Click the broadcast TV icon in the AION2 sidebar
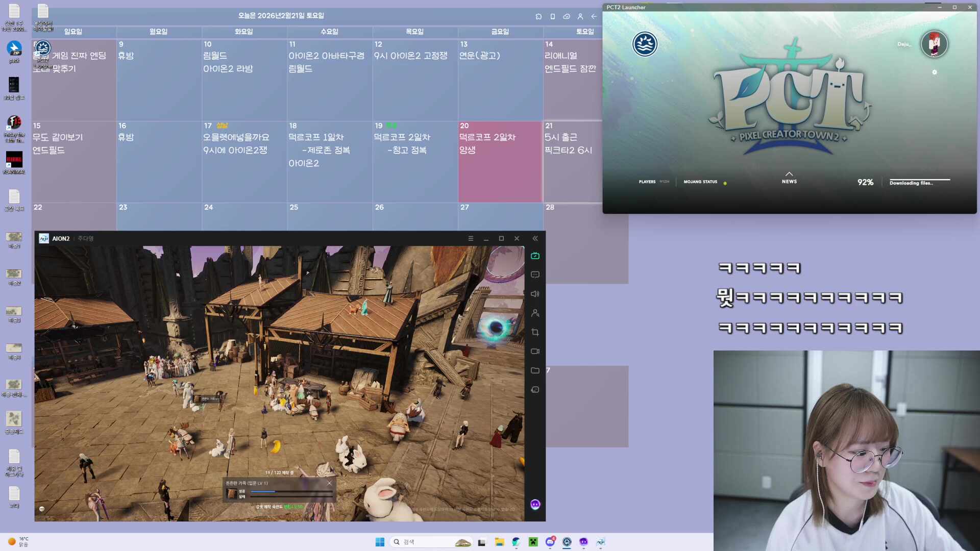980x551 pixels. click(x=534, y=256)
